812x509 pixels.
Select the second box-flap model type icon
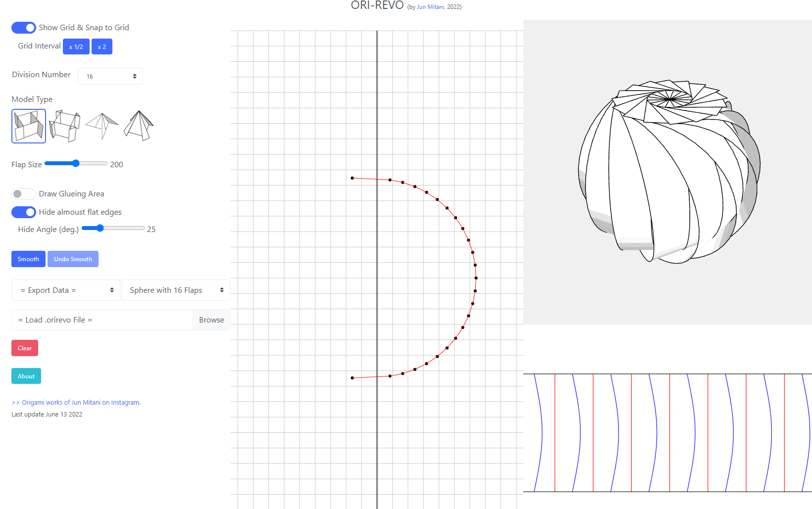tap(65, 126)
